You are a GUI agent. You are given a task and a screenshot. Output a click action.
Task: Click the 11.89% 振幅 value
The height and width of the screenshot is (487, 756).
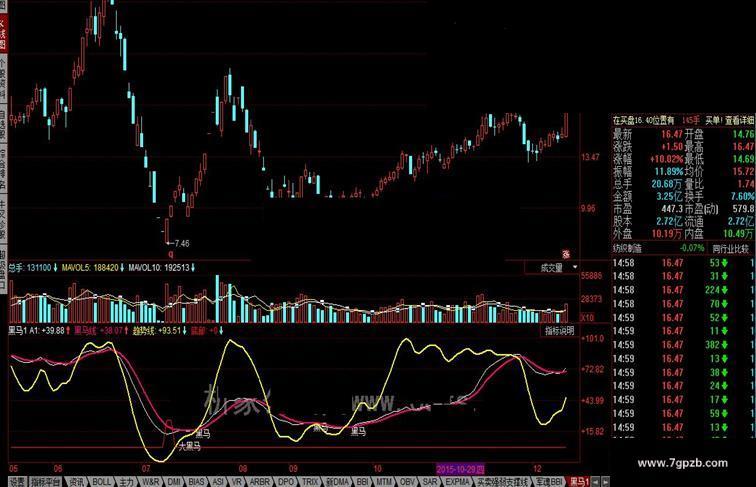[669, 172]
